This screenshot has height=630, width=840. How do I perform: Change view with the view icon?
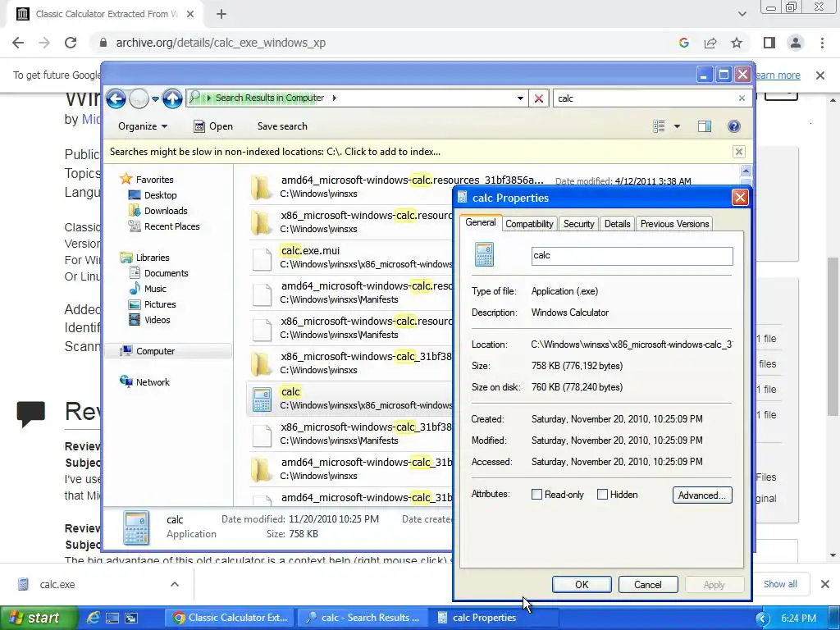tap(659, 126)
